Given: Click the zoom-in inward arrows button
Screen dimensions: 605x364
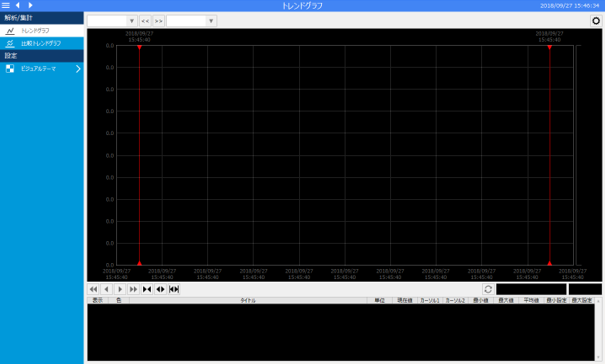Looking at the screenshot, I should click(x=147, y=289).
